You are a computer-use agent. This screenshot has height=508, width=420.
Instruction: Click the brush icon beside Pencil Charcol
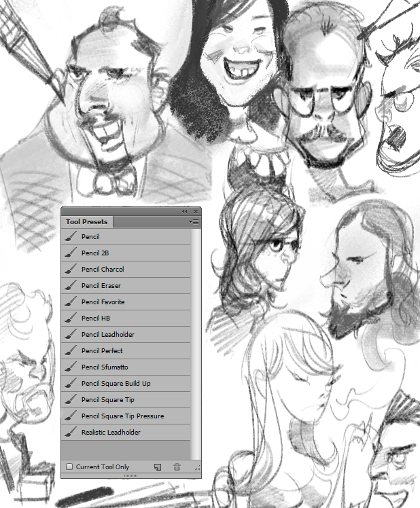pos(71,269)
